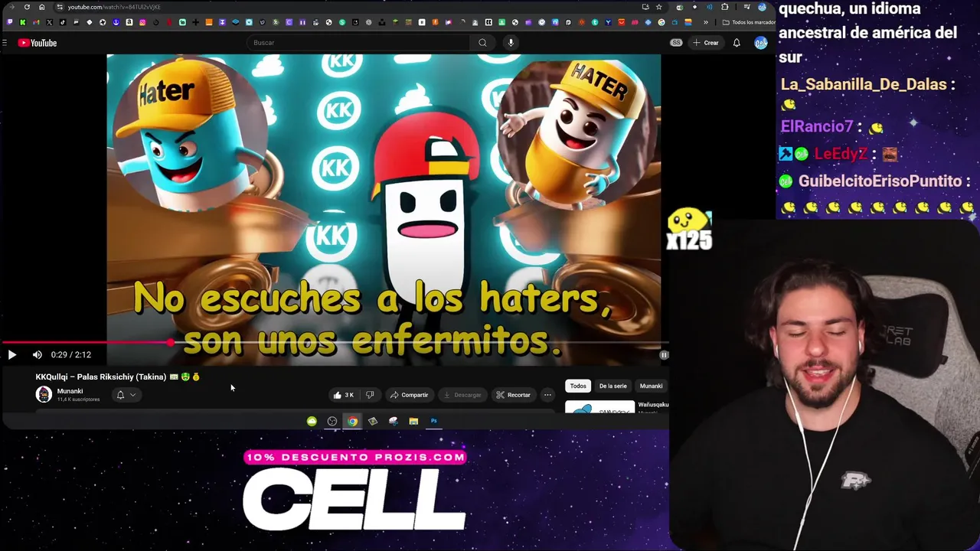The image size is (980, 551).
Task: Like the video with thumbs up
Action: click(x=343, y=395)
